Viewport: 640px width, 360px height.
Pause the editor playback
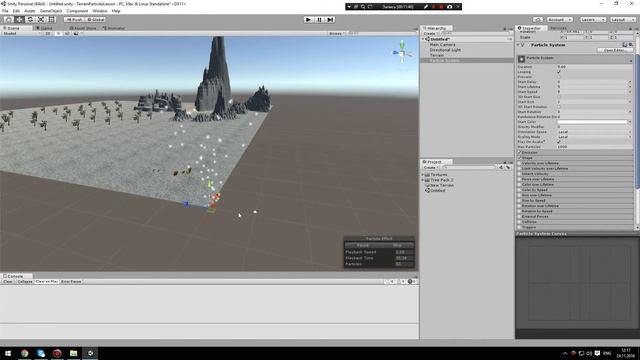(320, 19)
